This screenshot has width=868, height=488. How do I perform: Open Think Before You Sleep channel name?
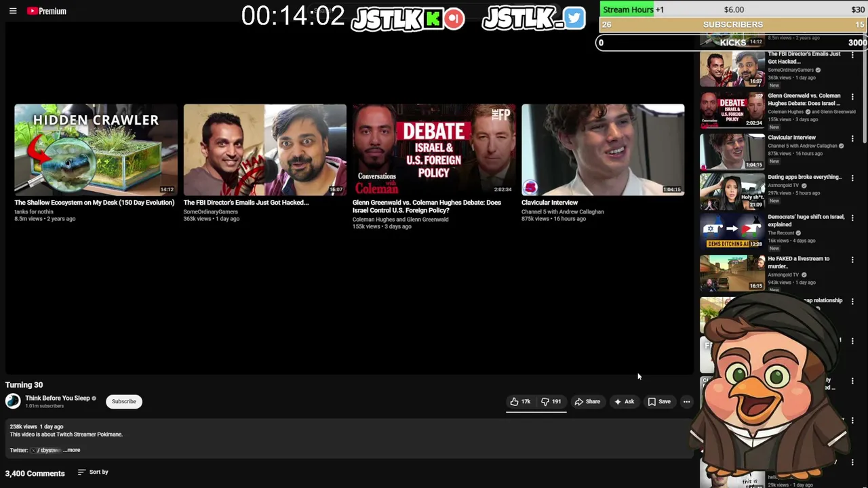(58, 398)
